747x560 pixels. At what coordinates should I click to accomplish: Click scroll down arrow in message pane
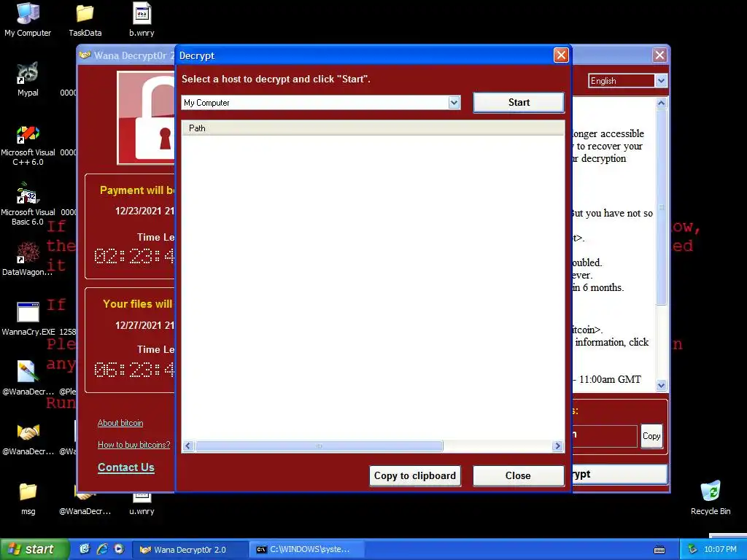pyautogui.click(x=661, y=385)
